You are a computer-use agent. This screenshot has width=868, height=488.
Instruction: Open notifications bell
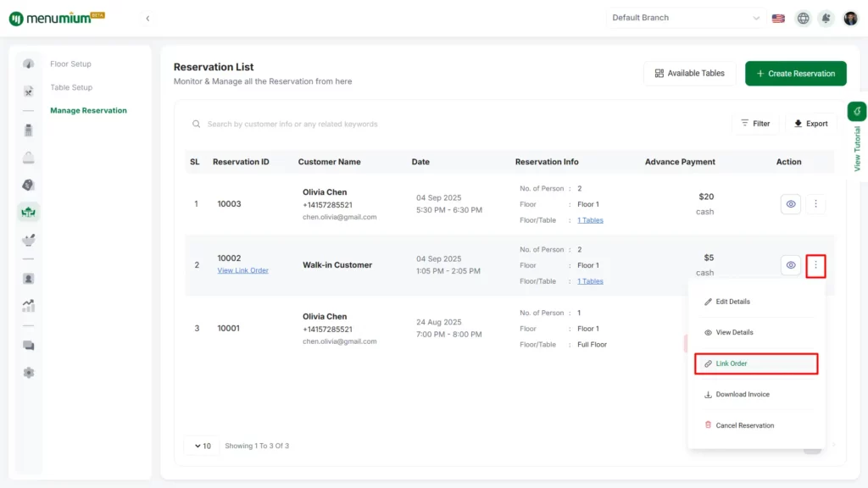tap(826, 19)
